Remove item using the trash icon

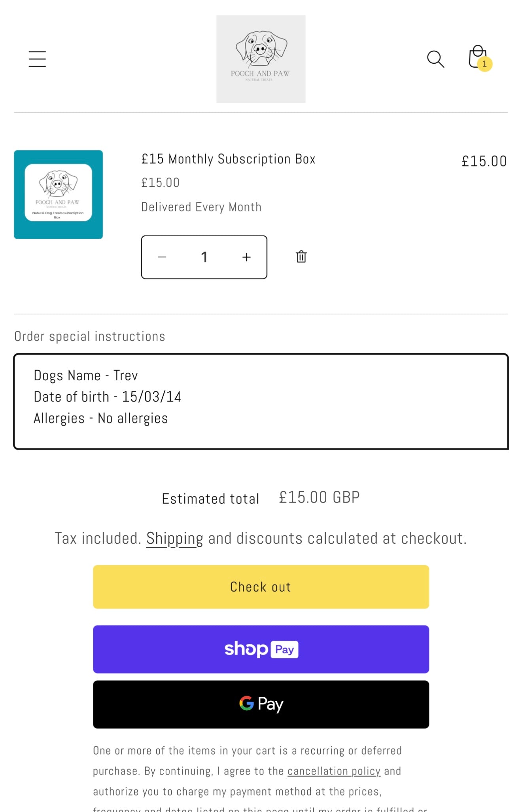301,256
